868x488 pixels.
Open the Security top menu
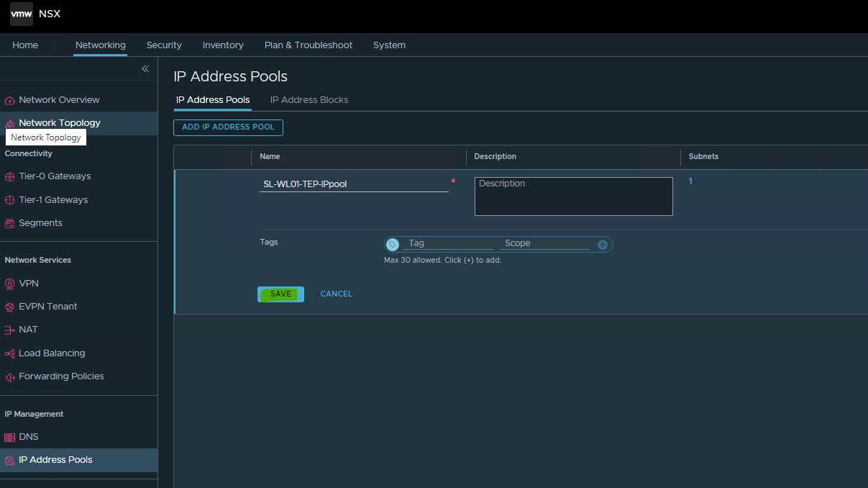click(x=164, y=45)
